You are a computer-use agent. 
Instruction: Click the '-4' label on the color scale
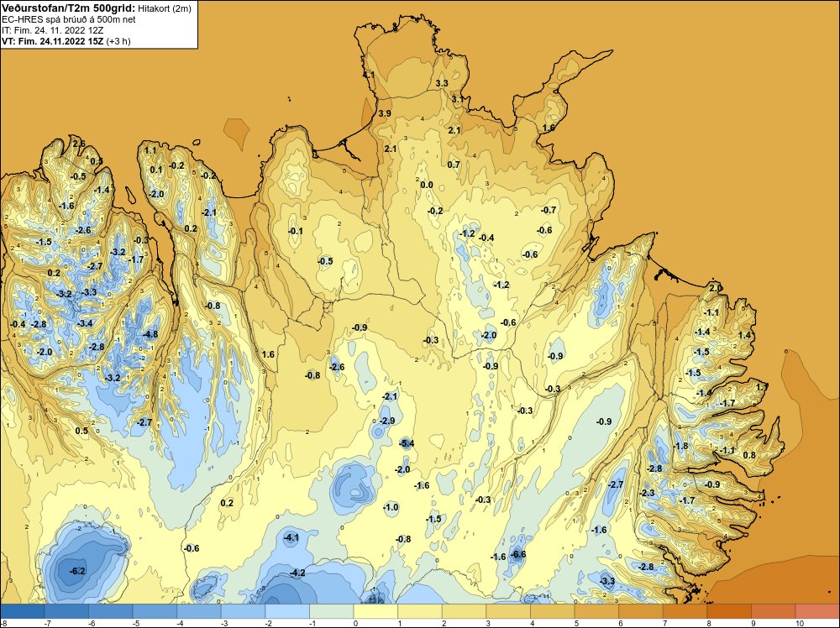[178, 623]
